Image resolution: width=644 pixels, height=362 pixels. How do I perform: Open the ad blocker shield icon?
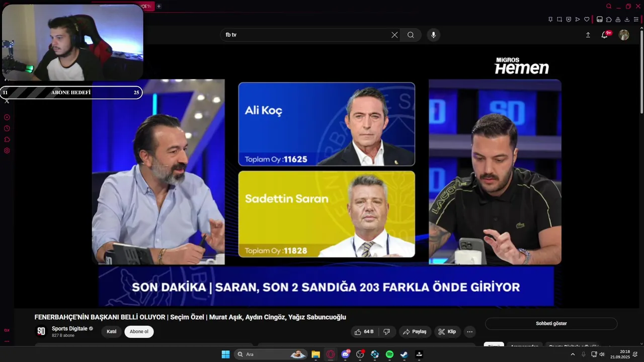pyautogui.click(x=569, y=20)
